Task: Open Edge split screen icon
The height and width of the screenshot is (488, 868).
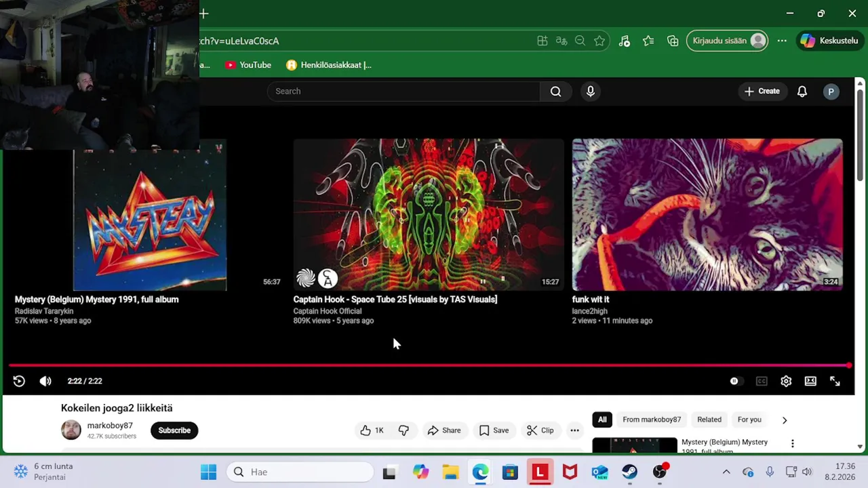Action: click(542, 41)
